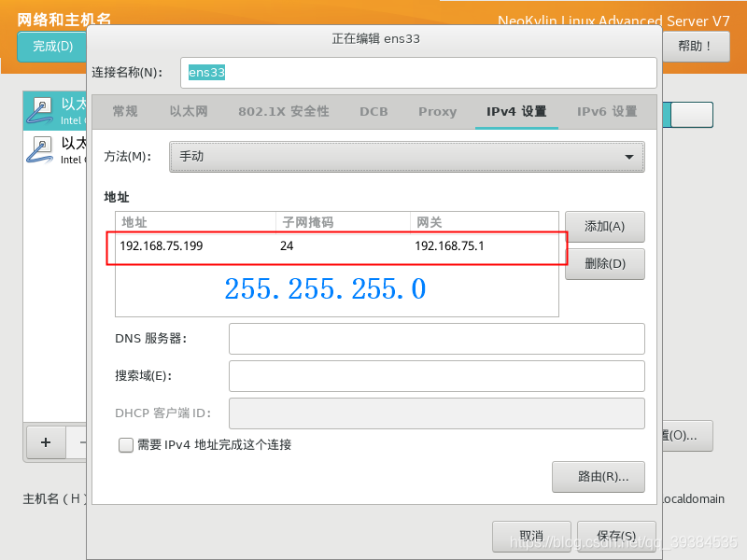Click the 网关 column header
This screenshot has height=560, width=747.
(x=484, y=222)
